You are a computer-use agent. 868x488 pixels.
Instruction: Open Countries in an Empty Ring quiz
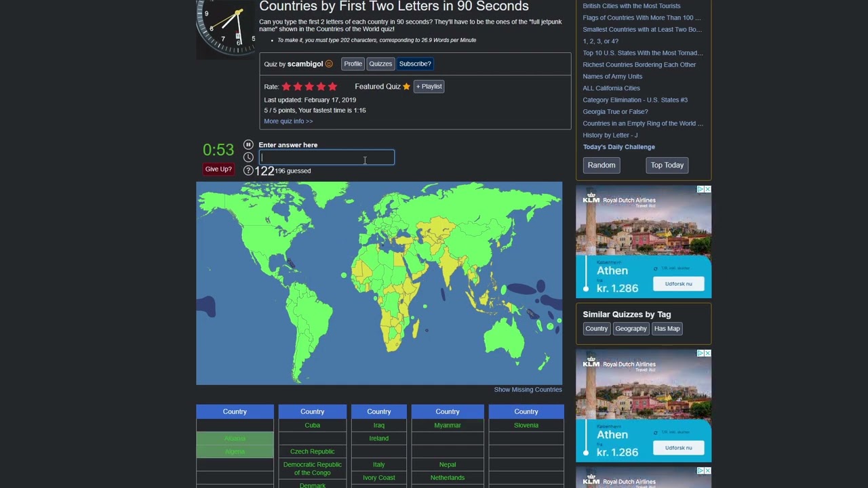click(x=643, y=123)
